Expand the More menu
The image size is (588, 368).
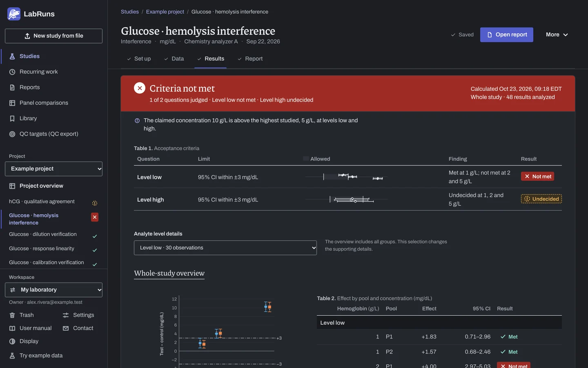pyautogui.click(x=557, y=35)
